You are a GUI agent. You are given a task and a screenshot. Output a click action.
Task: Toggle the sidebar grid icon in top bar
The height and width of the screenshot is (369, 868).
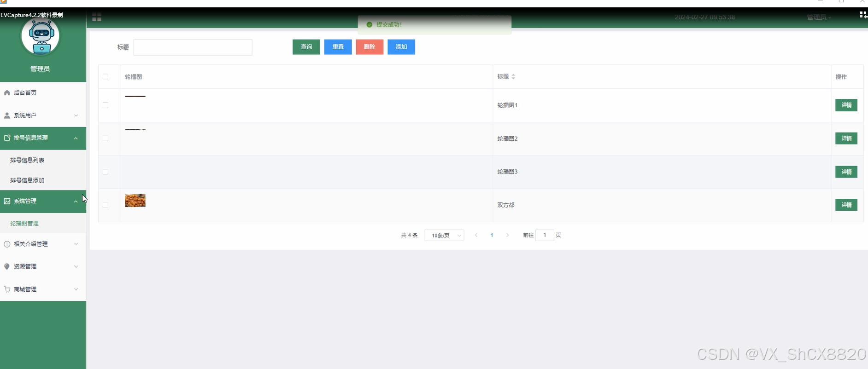[x=97, y=17]
